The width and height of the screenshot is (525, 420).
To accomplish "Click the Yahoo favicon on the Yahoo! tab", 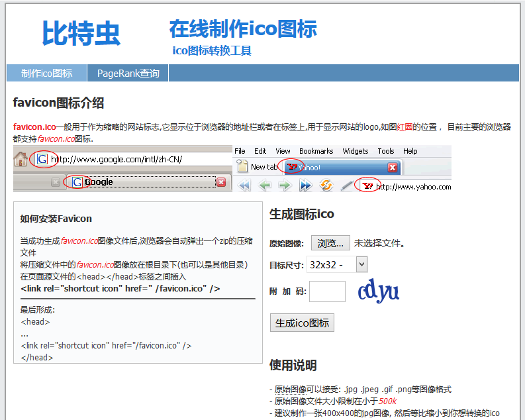I will [293, 167].
